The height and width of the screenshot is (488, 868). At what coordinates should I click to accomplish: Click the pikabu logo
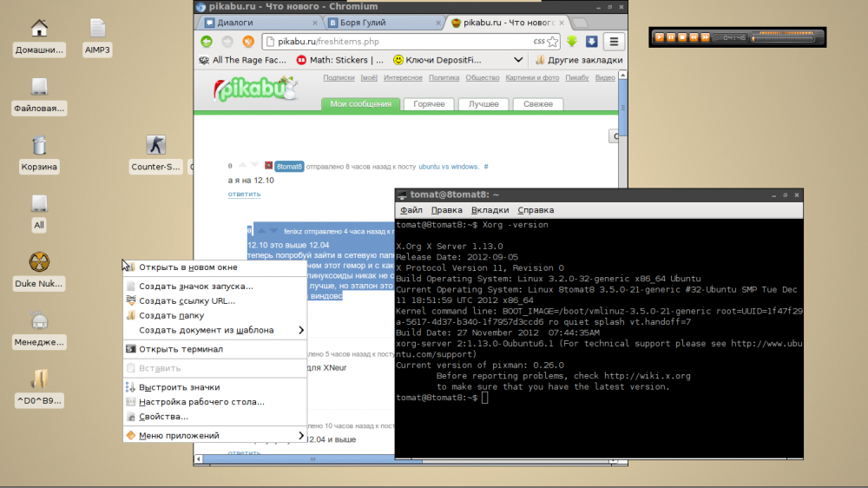click(255, 89)
